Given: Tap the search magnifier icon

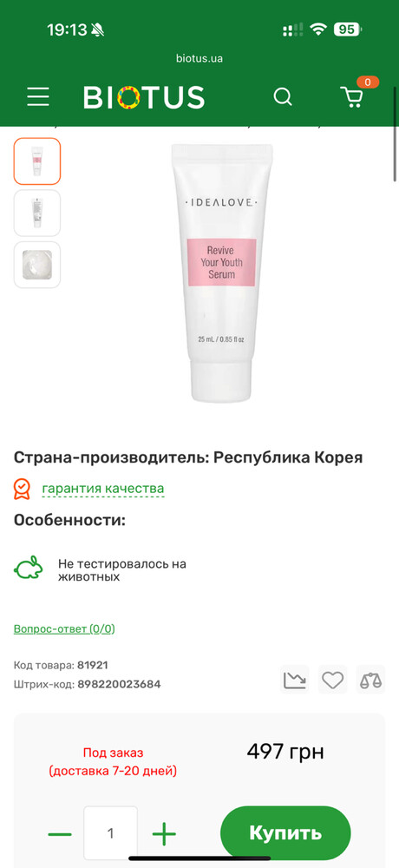Looking at the screenshot, I should point(283,97).
